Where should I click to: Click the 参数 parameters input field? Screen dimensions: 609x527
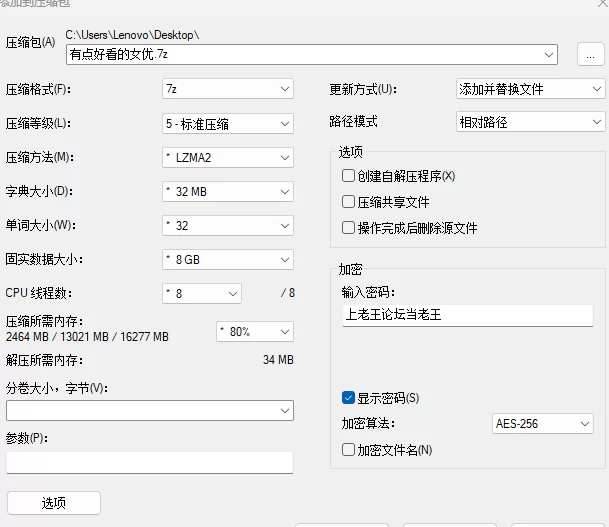click(x=149, y=462)
